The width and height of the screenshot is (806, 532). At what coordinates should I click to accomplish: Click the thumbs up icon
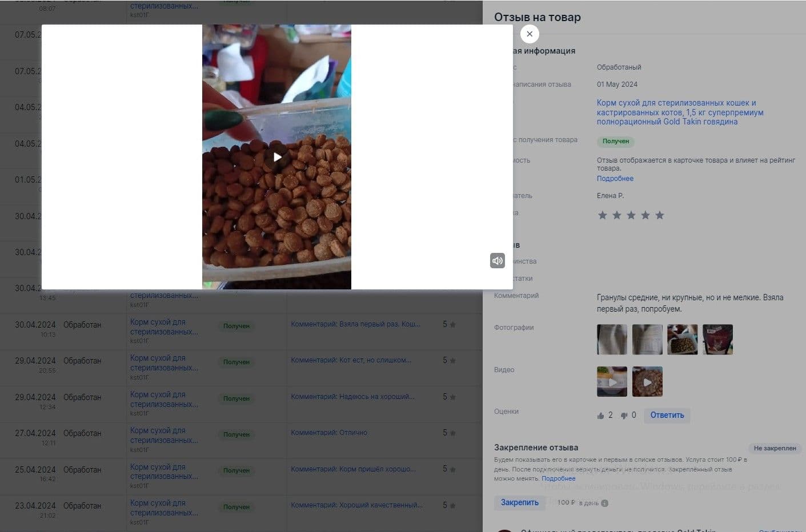coord(600,416)
